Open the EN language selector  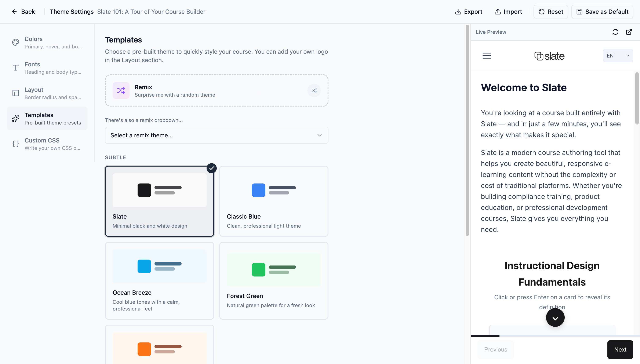tap(618, 56)
